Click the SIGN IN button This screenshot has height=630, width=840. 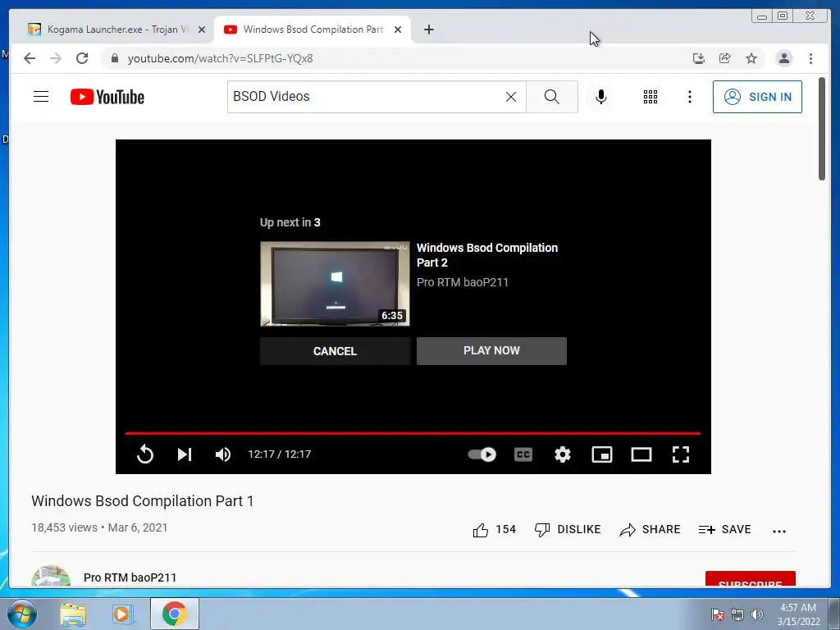pos(757,97)
